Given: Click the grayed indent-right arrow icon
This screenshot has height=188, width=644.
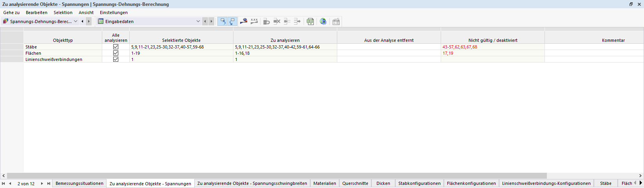Looking at the screenshot, I should tap(297, 21).
